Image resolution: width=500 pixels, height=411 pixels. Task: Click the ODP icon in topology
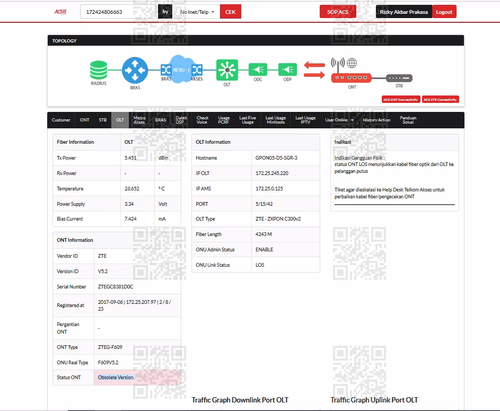coord(287,70)
